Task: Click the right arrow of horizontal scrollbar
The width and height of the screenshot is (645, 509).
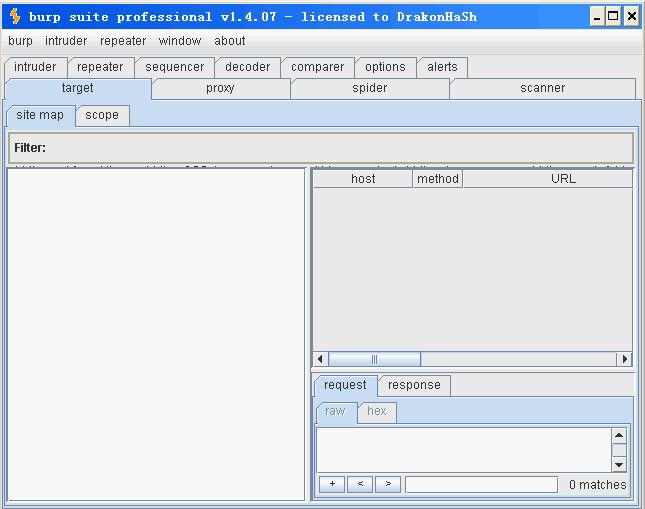Action: click(624, 359)
